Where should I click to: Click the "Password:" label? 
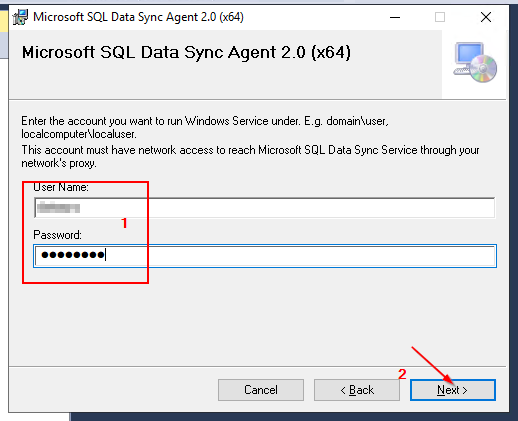pos(57,235)
